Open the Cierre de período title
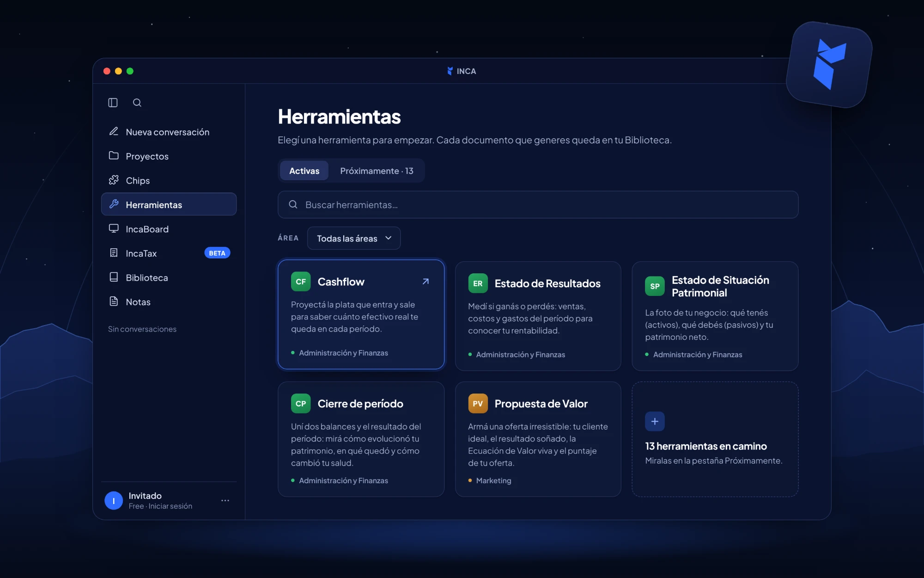 [360, 404]
